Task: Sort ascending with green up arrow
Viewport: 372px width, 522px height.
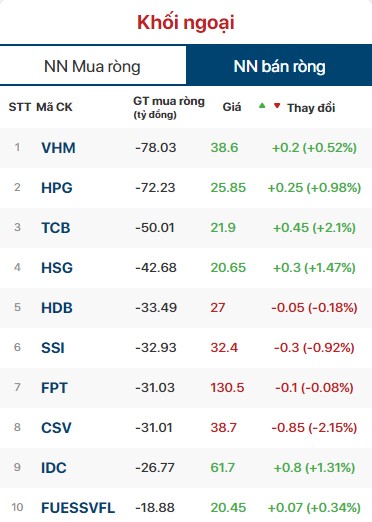Action: pos(262,106)
